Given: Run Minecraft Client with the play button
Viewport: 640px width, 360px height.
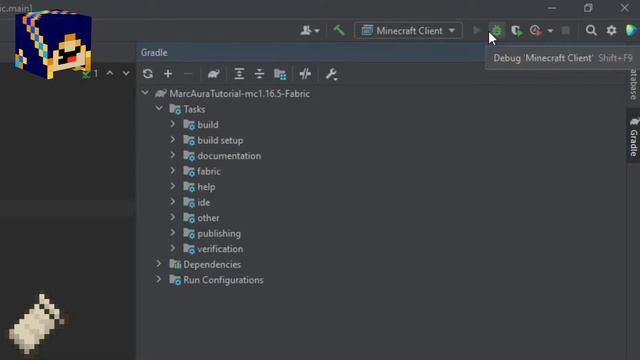Looking at the screenshot, I should pyautogui.click(x=476, y=30).
